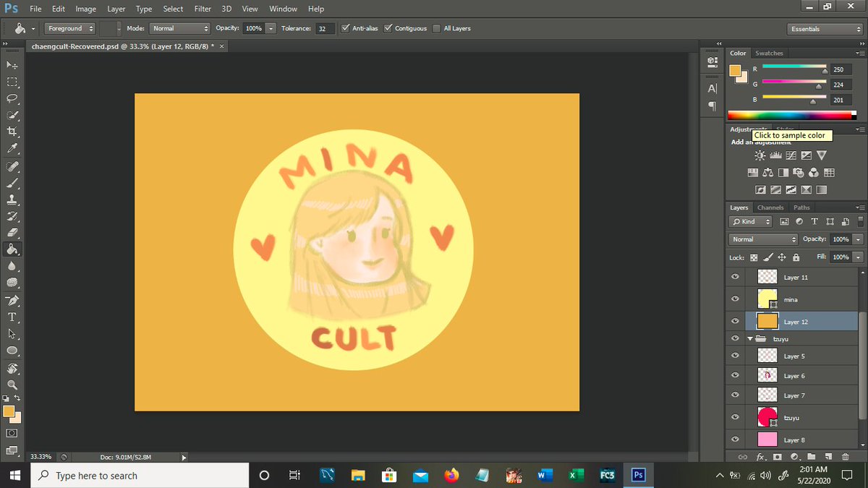The width and height of the screenshot is (868, 488).
Task: Select the Brush tool
Action: click(x=12, y=183)
